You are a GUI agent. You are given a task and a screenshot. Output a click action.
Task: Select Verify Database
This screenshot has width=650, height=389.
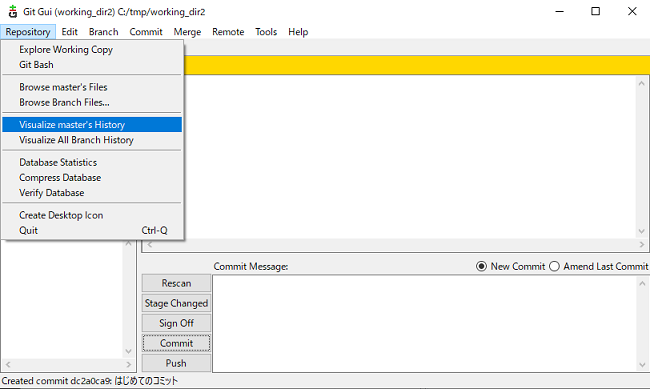point(92,193)
